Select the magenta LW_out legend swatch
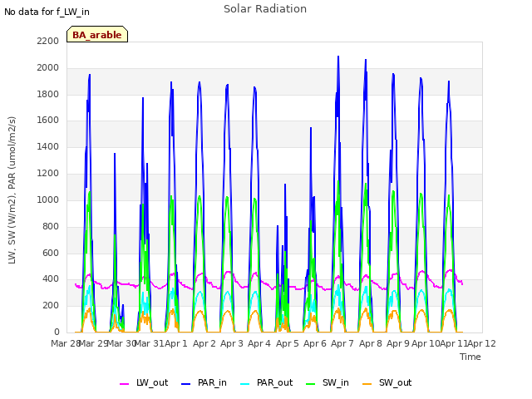 click(x=124, y=384)
